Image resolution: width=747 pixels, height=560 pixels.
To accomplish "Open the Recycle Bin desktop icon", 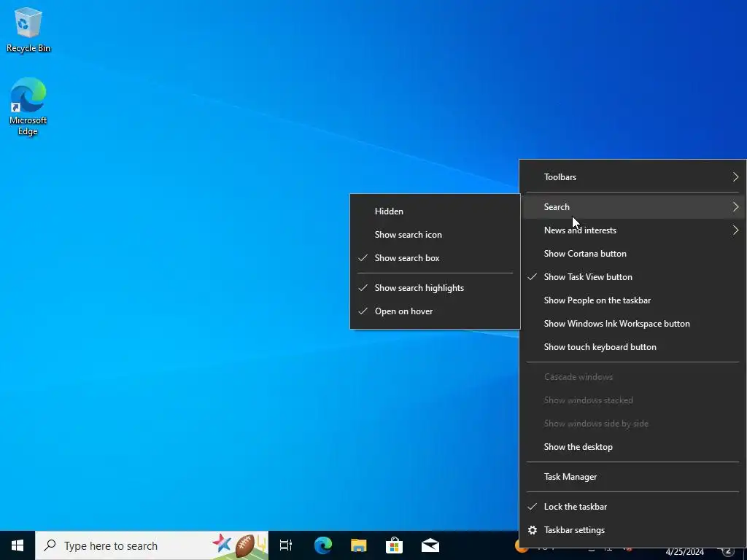I will (x=28, y=29).
